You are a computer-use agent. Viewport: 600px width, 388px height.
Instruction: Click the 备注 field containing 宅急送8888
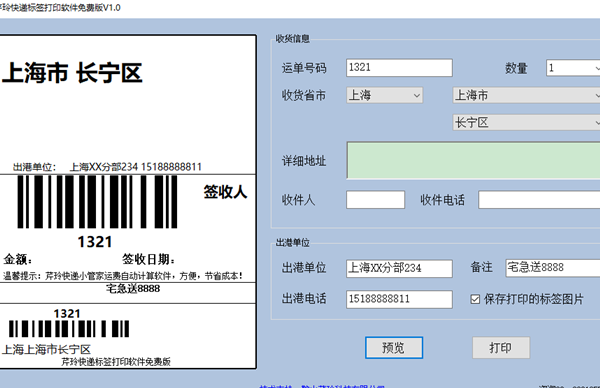(553, 267)
